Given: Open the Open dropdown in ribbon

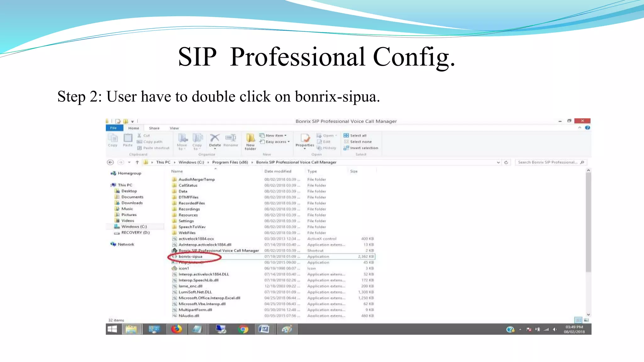Looking at the screenshot, I should (327, 135).
